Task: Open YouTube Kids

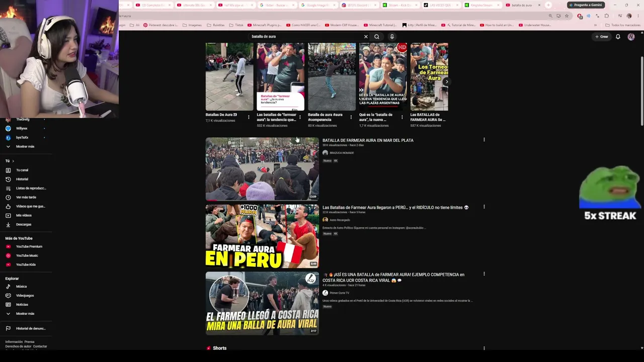Action: click(25, 264)
